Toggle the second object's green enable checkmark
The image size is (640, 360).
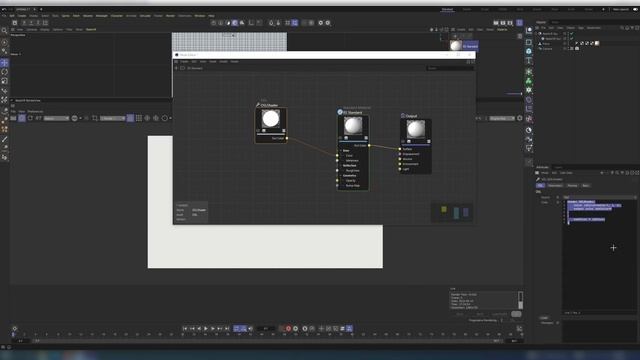(571, 38)
